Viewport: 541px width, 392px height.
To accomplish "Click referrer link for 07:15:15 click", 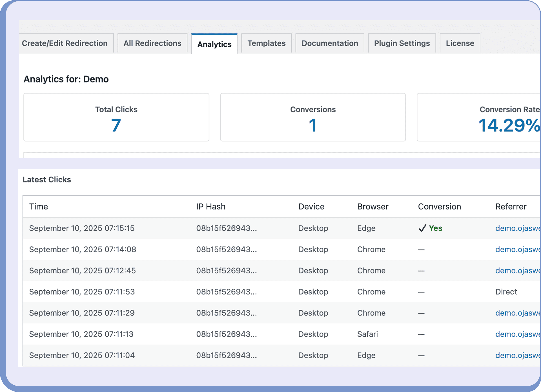I will pyautogui.click(x=517, y=228).
